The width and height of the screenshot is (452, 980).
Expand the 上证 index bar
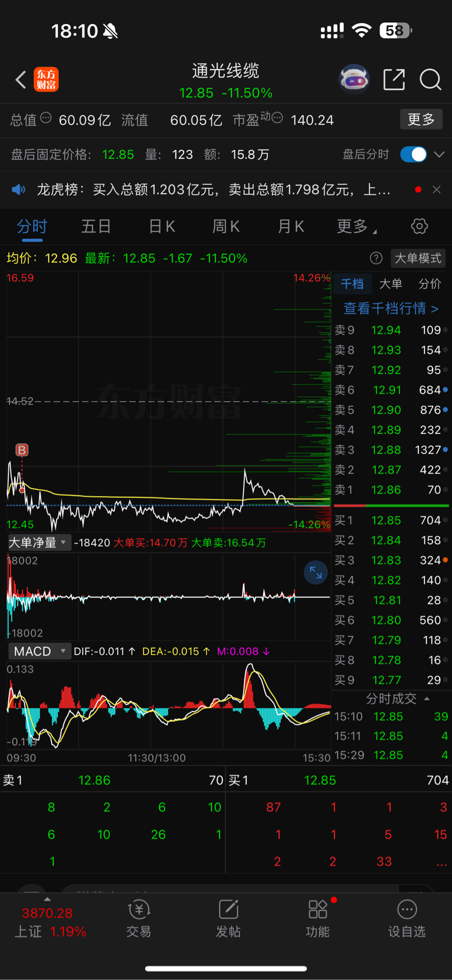tap(47, 899)
